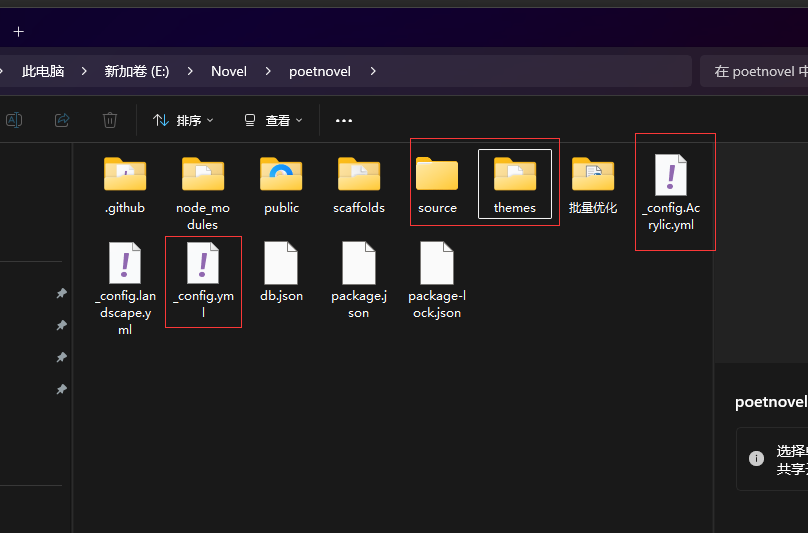Open the three-dot more options menu
This screenshot has height=533, width=808.
(344, 120)
